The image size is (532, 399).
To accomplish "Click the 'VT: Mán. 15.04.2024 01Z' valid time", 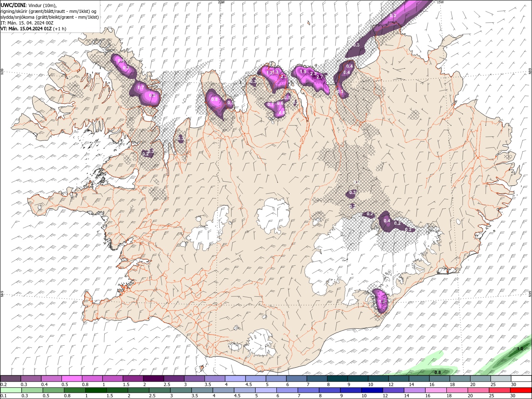I will [26, 29].
